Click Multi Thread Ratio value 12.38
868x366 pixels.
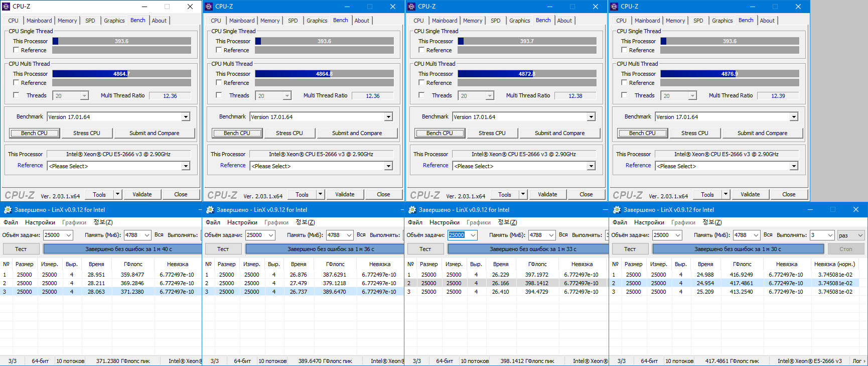[x=575, y=96]
